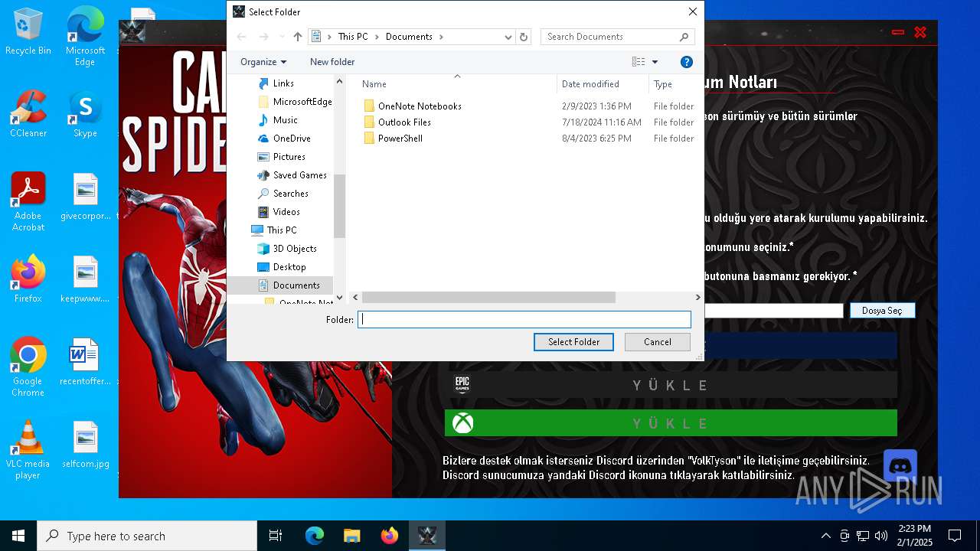Open File Explorer from taskbar
The height and width of the screenshot is (551, 980).
click(x=352, y=536)
